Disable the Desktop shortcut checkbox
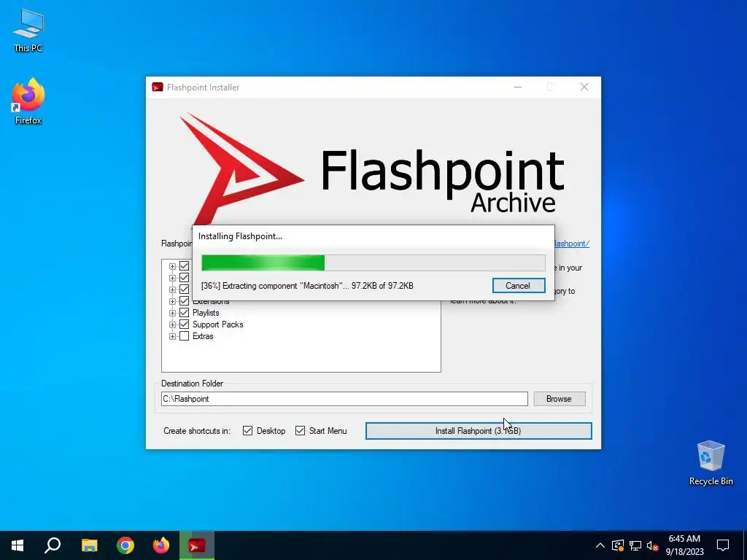The width and height of the screenshot is (747, 560). (248, 431)
